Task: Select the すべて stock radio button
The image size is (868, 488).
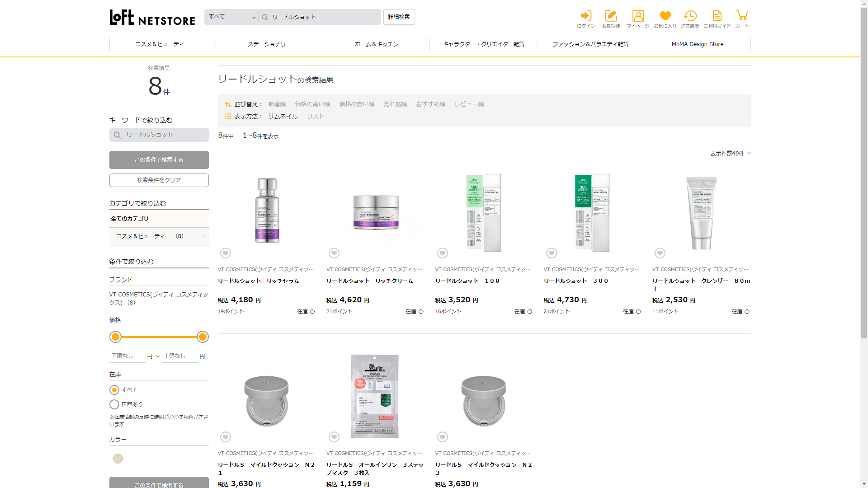Action: (114, 390)
